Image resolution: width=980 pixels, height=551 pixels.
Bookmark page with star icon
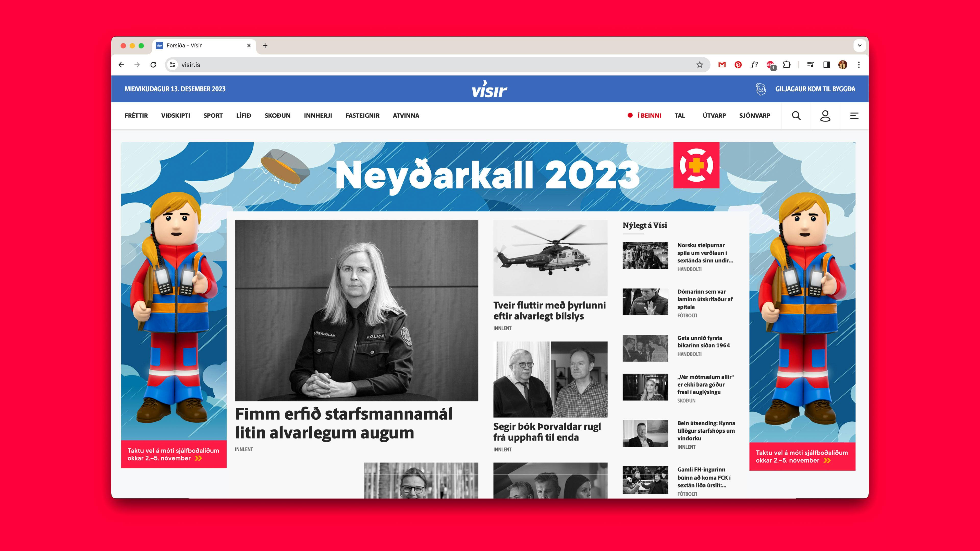click(x=700, y=65)
